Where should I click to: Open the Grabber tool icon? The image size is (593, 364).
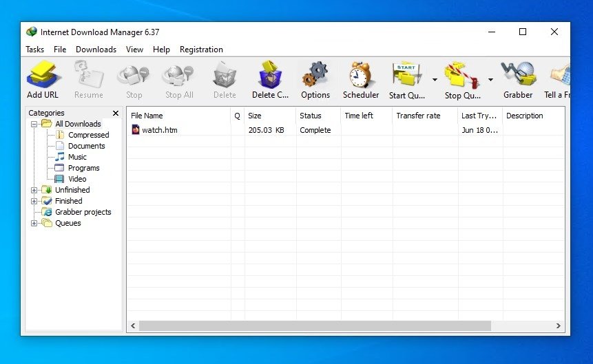518,74
